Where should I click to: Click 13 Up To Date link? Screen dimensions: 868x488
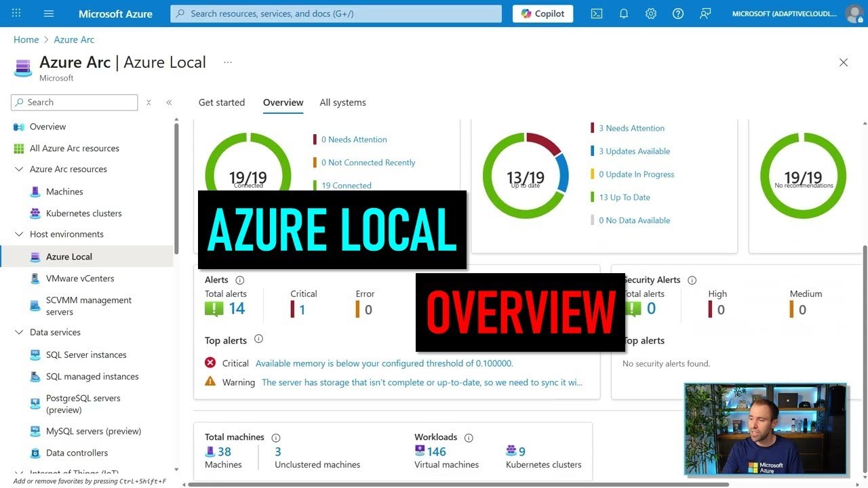[x=625, y=197]
